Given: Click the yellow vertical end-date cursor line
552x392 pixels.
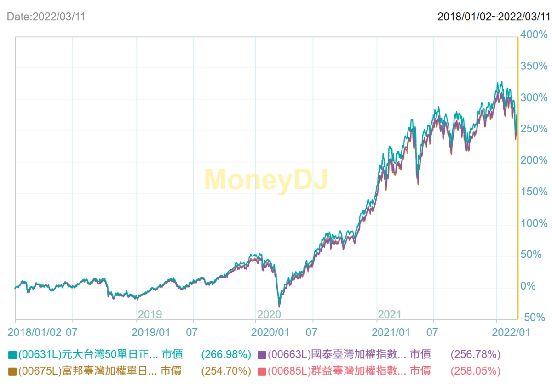Looking at the screenshot, I should pos(518,178).
